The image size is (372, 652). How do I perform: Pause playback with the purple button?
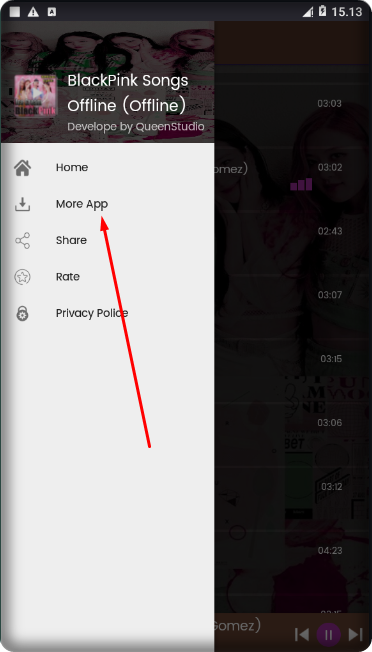[x=328, y=635]
